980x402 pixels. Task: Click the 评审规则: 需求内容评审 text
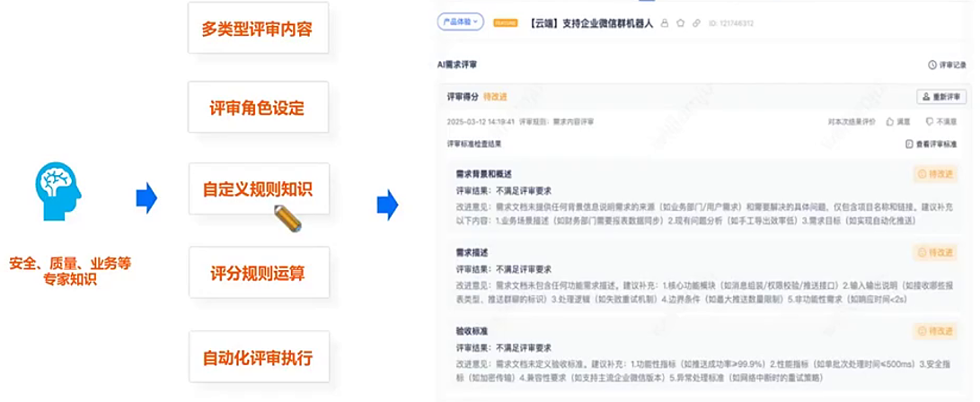(x=557, y=122)
